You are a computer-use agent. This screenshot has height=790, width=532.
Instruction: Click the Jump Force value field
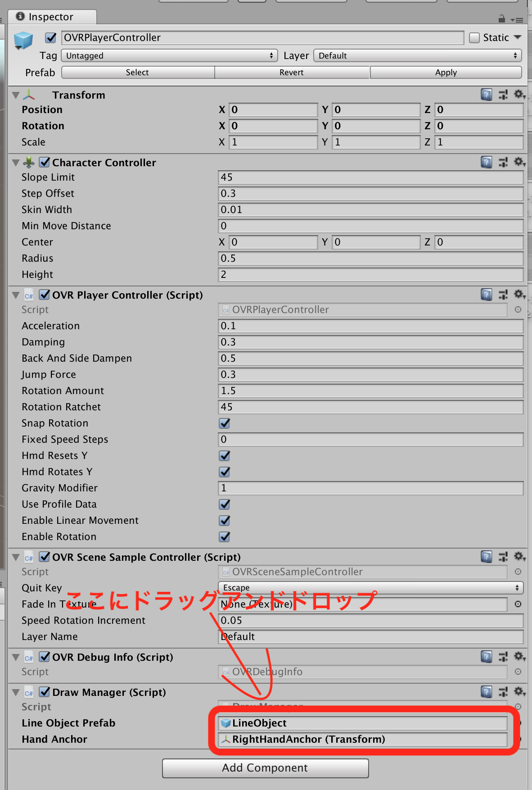point(371,374)
